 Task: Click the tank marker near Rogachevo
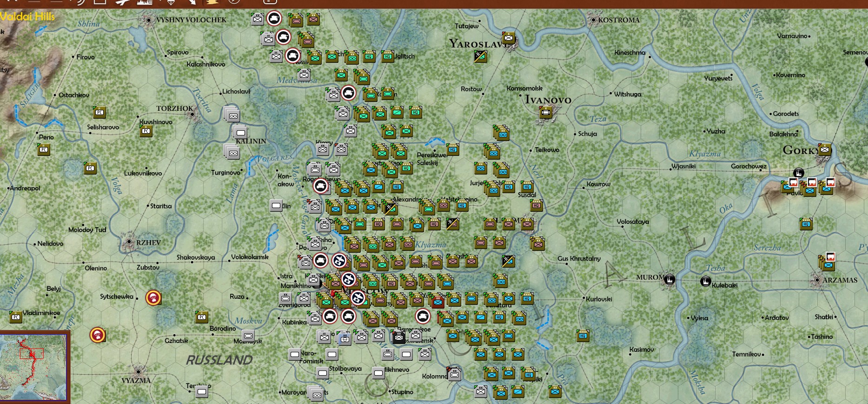(x=321, y=186)
